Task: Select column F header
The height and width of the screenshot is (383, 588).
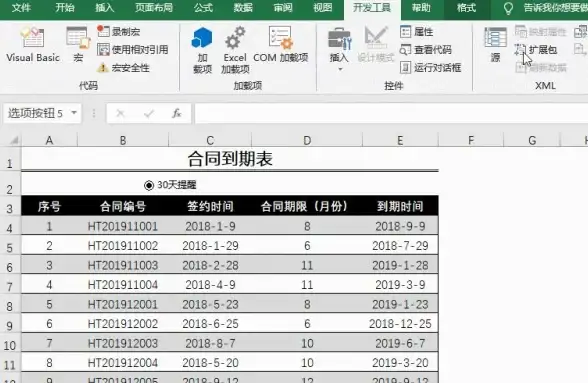Action: point(471,140)
